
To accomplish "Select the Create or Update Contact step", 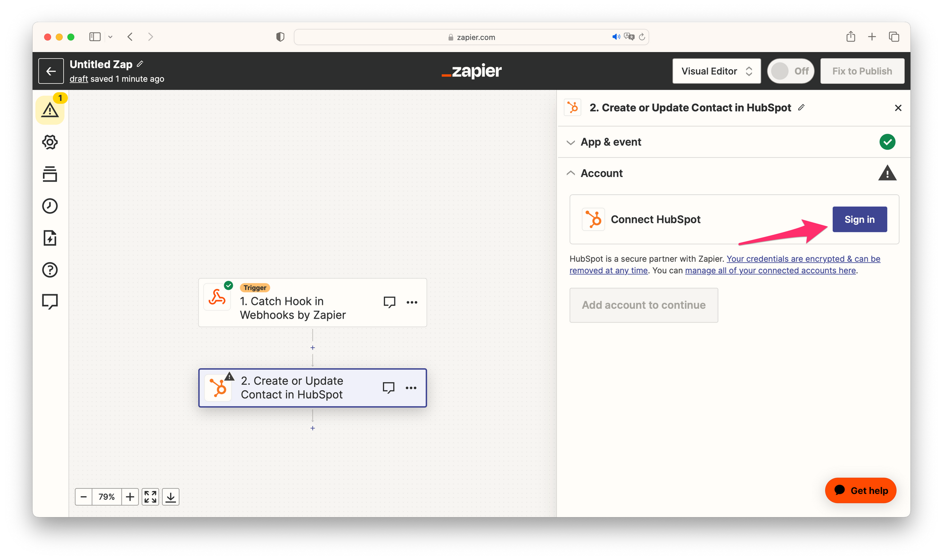I will pos(313,388).
